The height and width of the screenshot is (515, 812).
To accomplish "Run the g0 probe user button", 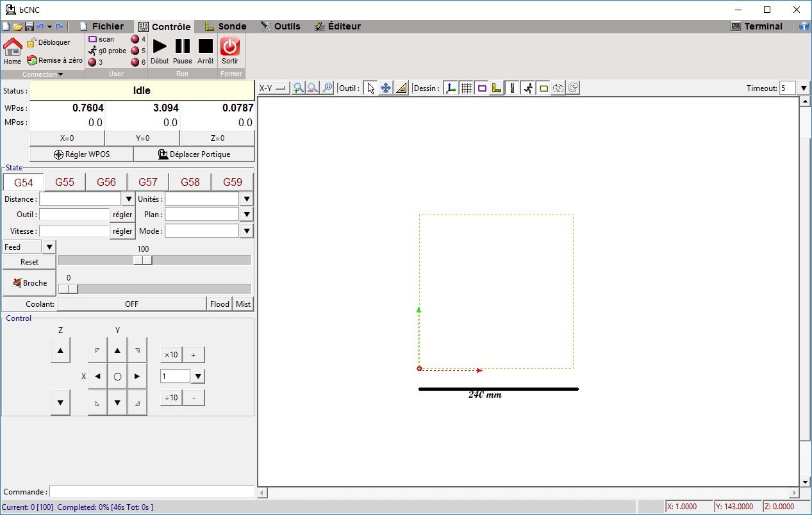I will (108, 51).
